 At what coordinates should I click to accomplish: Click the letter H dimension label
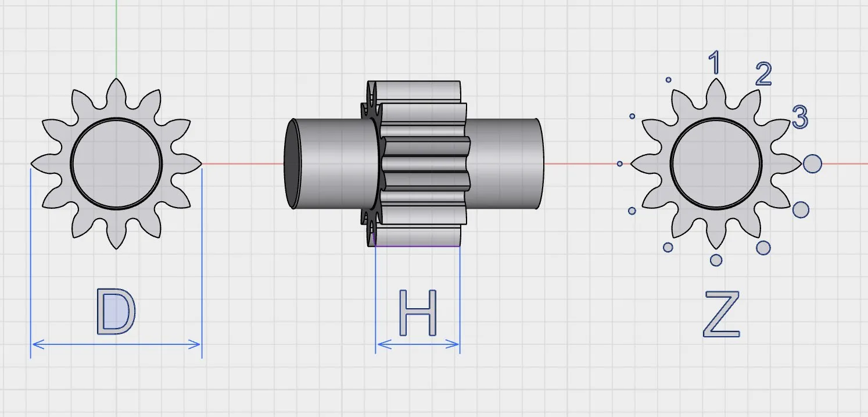(x=418, y=313)
